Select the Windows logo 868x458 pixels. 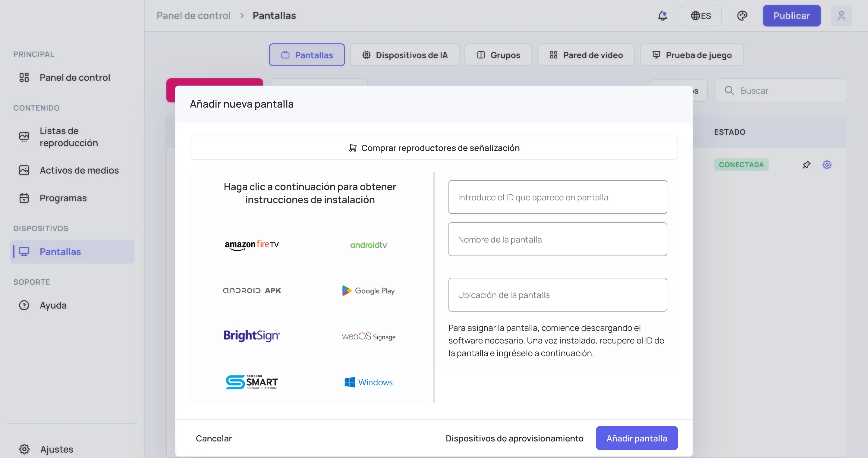[x=368, y=382]
